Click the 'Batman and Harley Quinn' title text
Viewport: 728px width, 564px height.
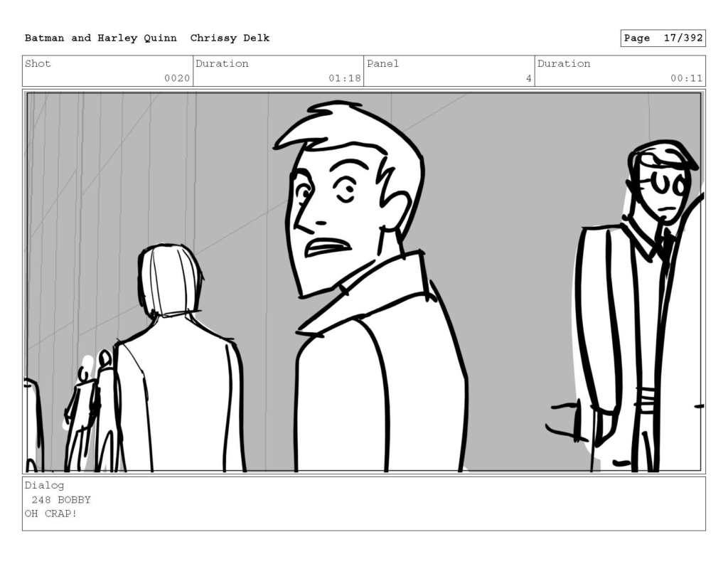point(101,38)
